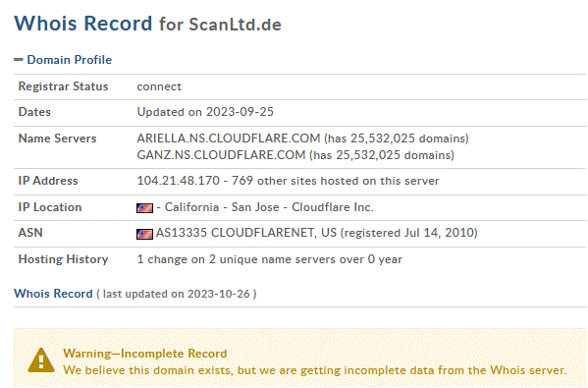This screenshot has width=588, height=388.
Task: Open hosting history 1 change text
Action: pos(270,259)
